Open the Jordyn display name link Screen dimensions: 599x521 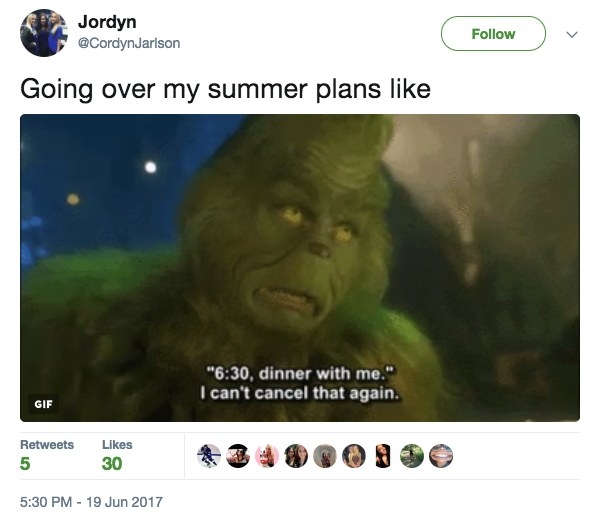point(107,22)
